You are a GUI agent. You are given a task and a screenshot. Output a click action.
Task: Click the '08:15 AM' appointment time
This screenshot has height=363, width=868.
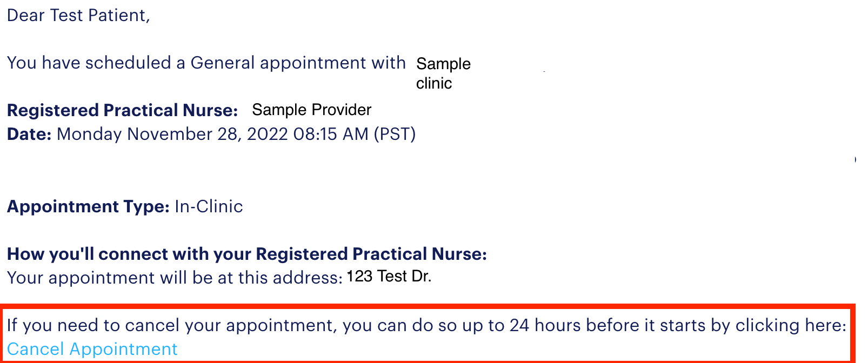pyautogui.click(x=330, y=134)
